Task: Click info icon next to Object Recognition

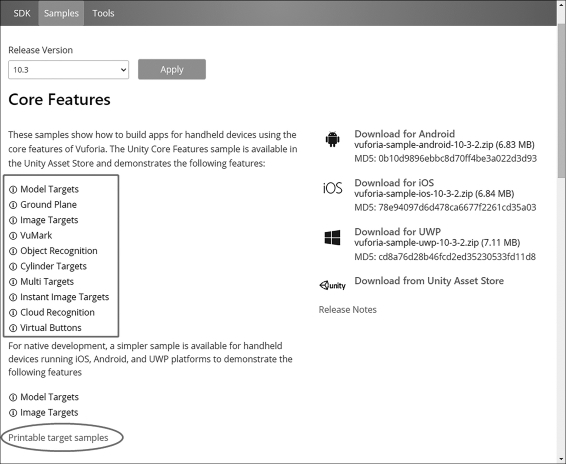Action: (x=13, y=251)
